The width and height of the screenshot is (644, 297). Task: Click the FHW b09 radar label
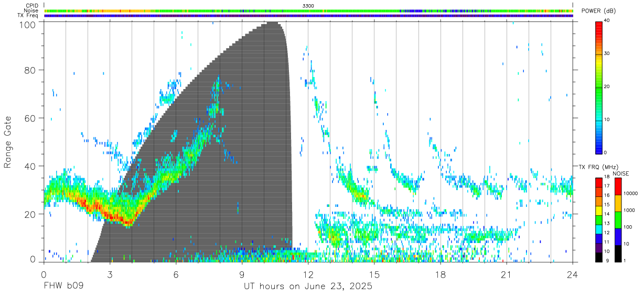(63, 287)
